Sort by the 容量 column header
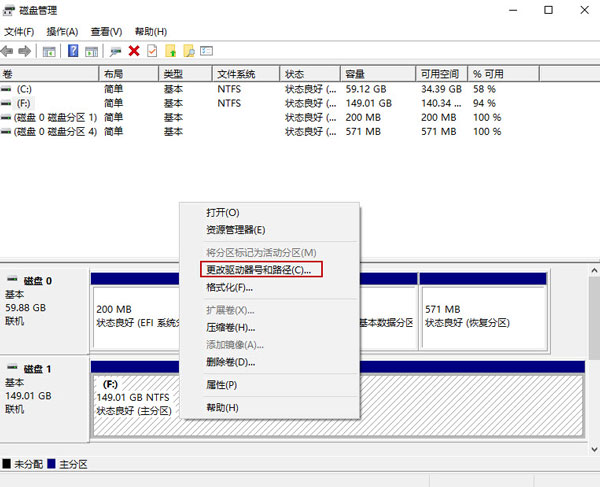The width and height of the screenshot is (600, 487). [378, 74]
